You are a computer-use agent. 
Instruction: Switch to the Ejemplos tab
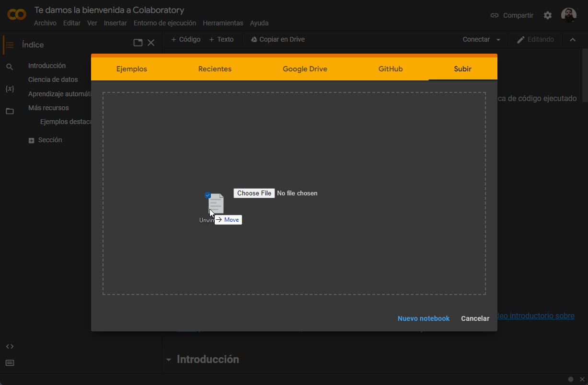point(132,69)
